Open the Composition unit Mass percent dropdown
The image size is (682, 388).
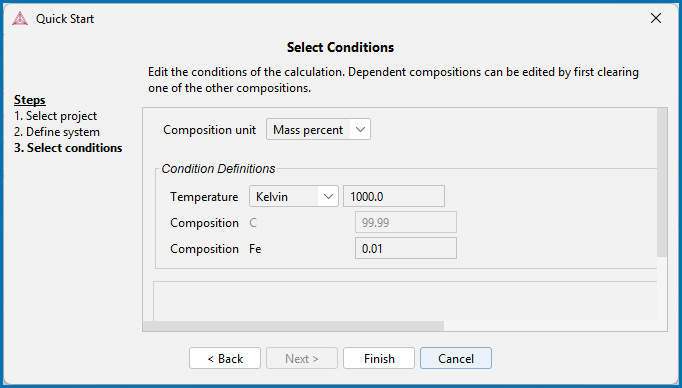coord(318,130)
